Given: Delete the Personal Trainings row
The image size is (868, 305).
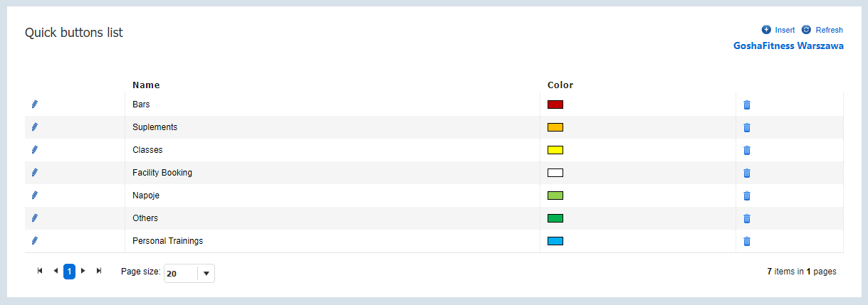Looking at the screenshot, I should (747, 241).
